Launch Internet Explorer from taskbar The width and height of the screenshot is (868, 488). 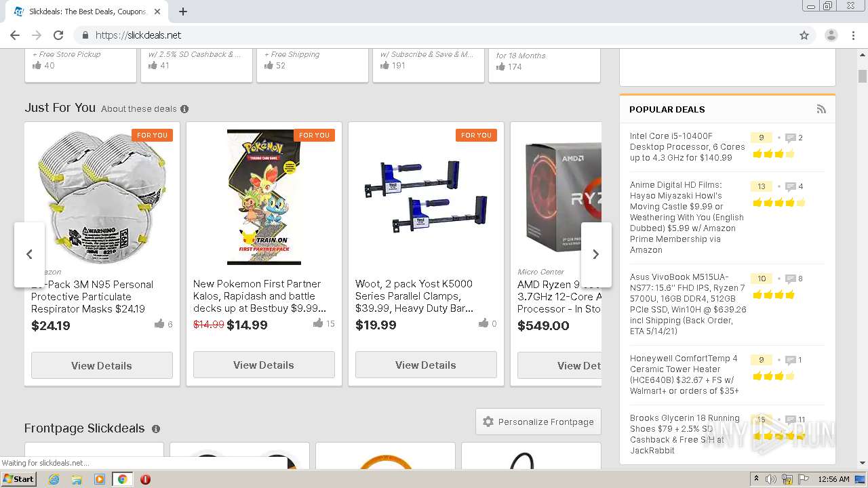click(54, 479)
